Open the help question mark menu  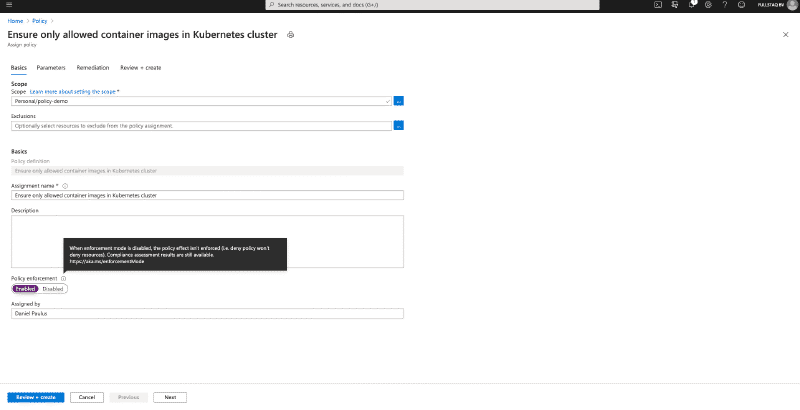[724, 5]
